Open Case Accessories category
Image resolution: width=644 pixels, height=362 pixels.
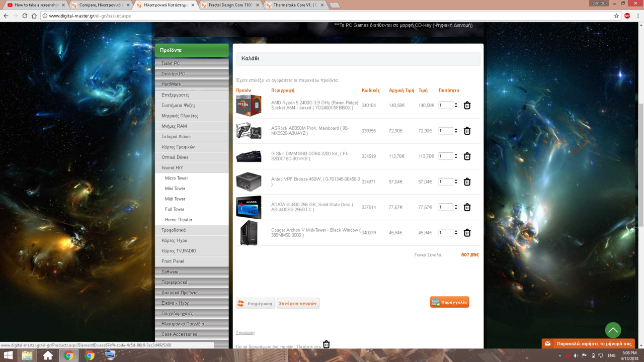click(192, 334)
